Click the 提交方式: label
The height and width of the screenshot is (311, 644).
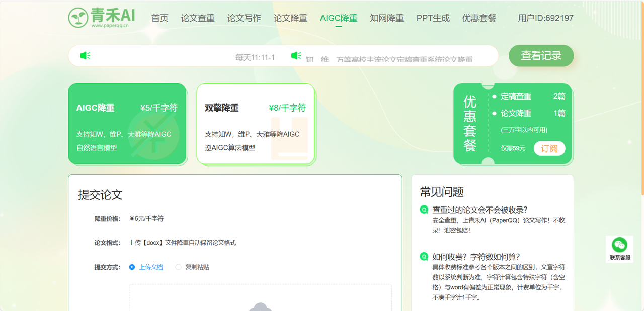[x=108, y=267]
